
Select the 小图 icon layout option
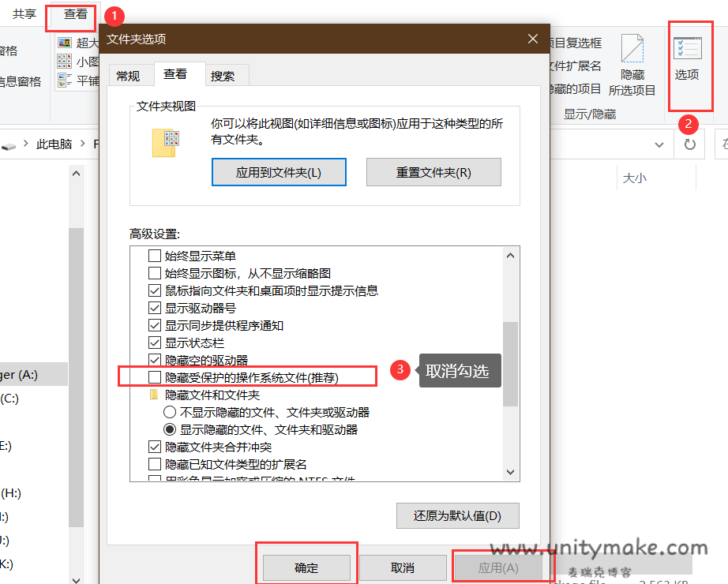pyautogui.click(x=77, y=62)
